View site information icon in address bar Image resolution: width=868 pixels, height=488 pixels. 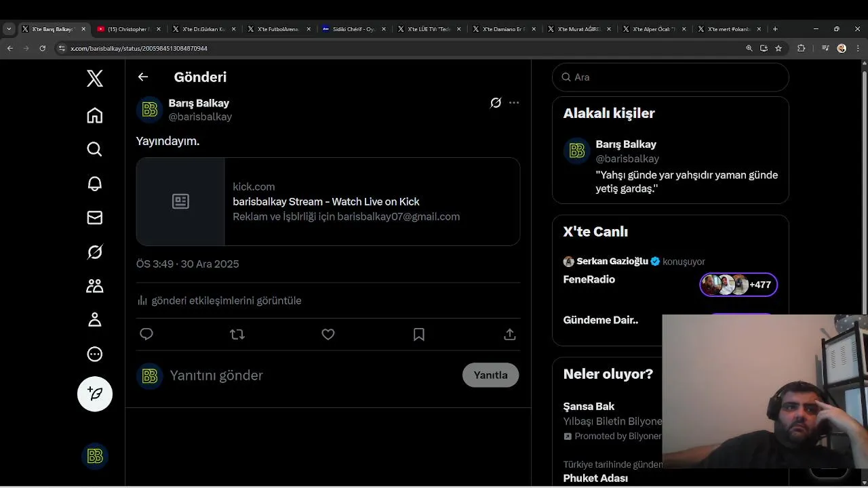click(x=62, y=48)
